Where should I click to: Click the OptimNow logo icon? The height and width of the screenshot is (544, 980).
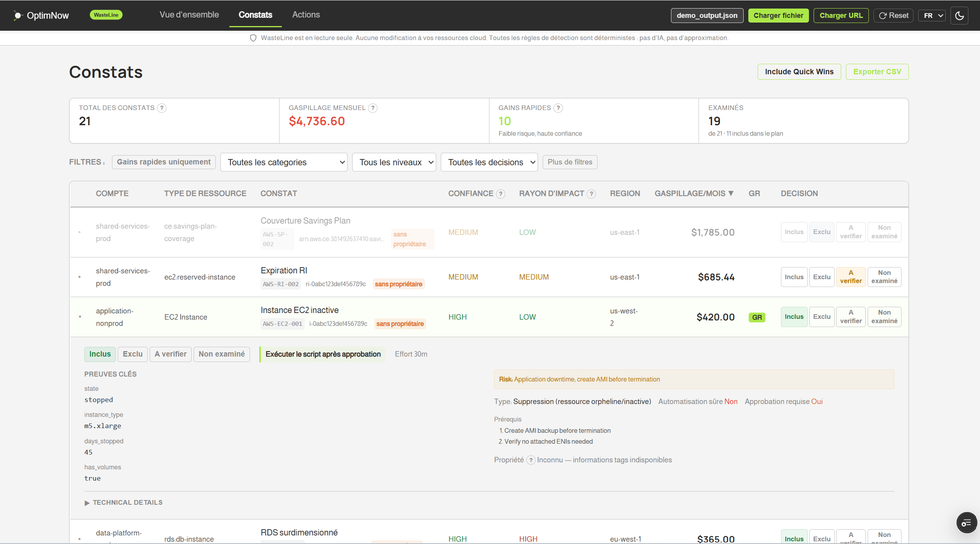click(x=17, y=16)
